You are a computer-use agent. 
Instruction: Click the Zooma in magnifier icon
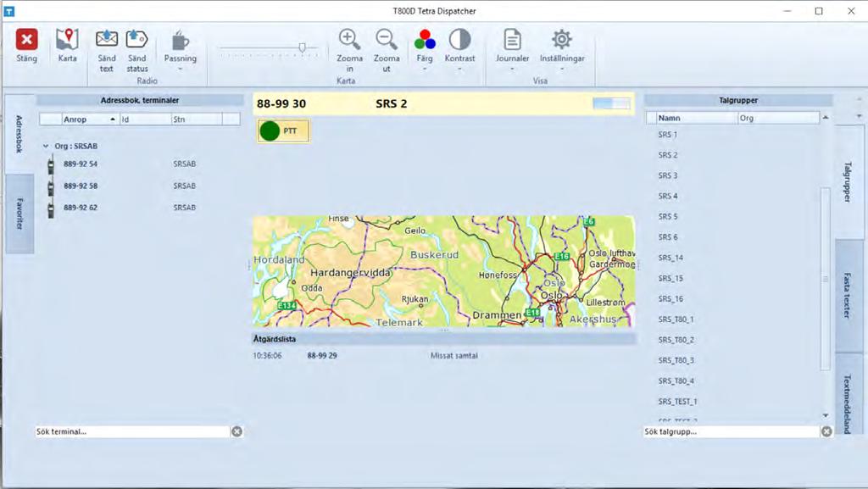(349, 40)
